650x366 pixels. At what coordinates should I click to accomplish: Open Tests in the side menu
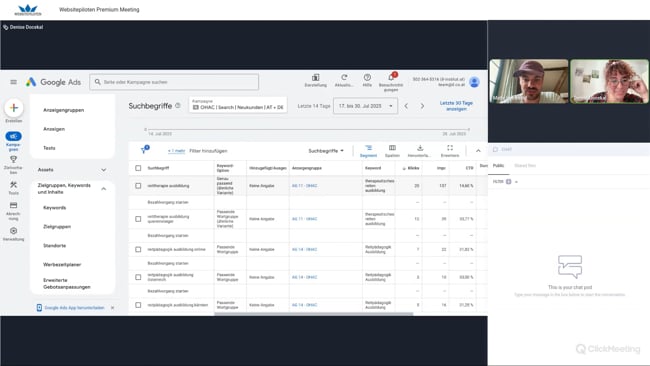[x=49, y=148]
